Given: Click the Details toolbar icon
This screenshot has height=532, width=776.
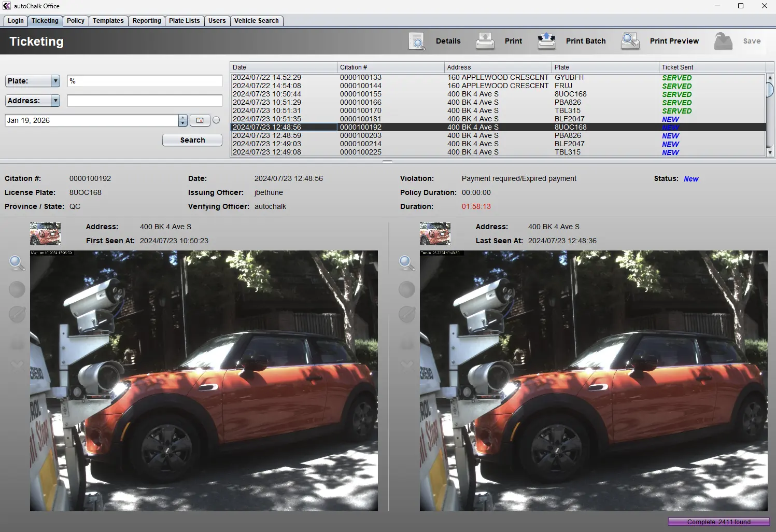Looking at the screenshot, I should tap(417, 41).
